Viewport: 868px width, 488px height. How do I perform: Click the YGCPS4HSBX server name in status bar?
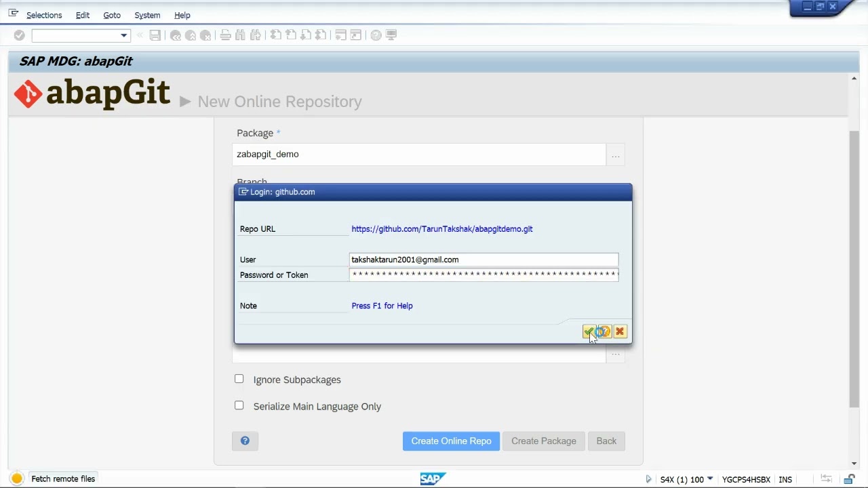(x=746, y=480)
